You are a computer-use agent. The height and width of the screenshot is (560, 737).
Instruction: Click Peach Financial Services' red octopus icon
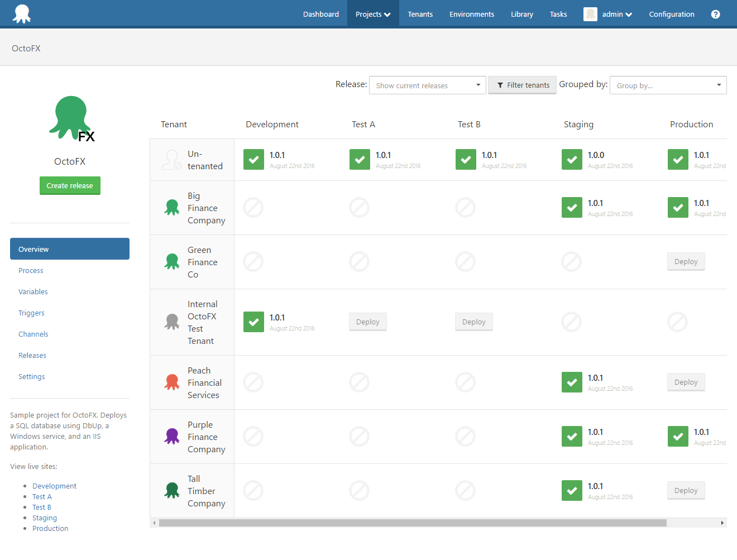pos(171,382)
